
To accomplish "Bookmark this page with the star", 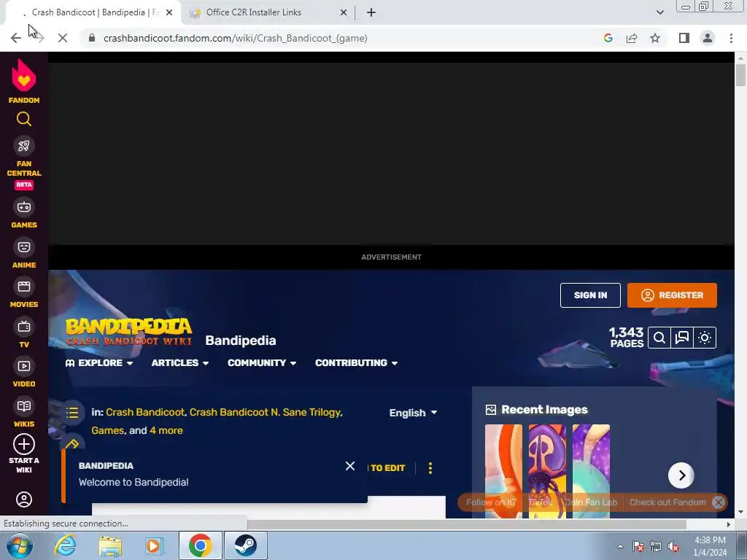I will tap(655, 38).
